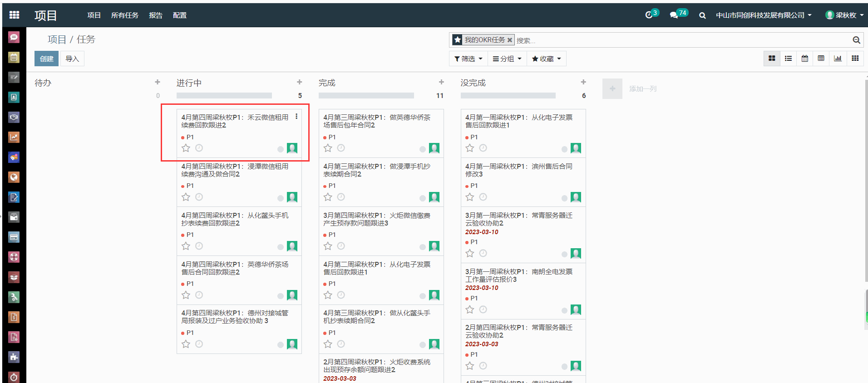Open the 报告 menu
The height and width of the screenshot is (383, 868).
pyautogui.click(x=155, y=15)
